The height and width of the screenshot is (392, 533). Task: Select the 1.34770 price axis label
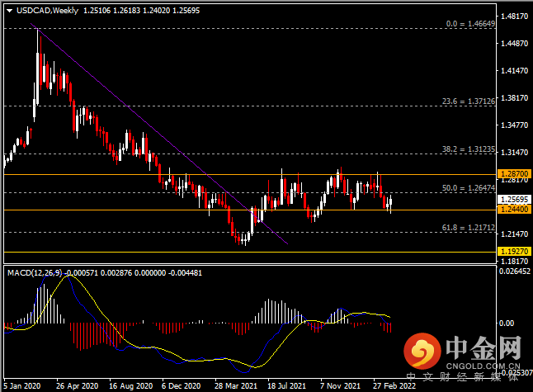515,125
